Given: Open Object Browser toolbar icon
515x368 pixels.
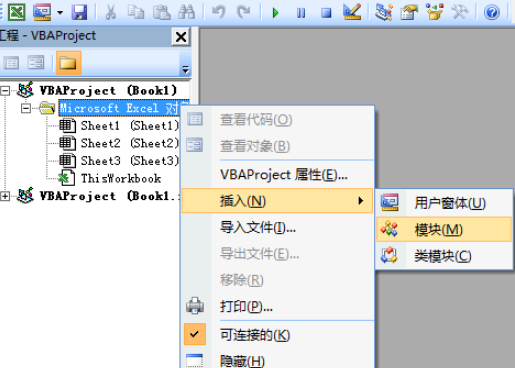Looking at the screenshot, I should click(435, 12).
